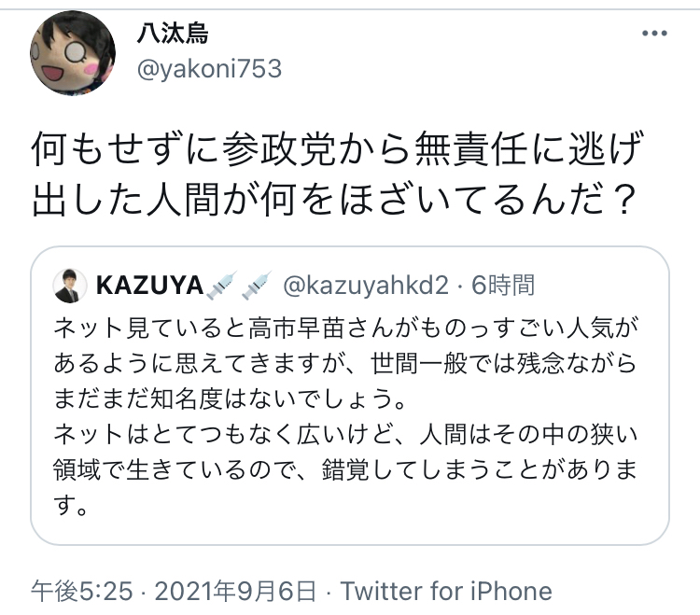Screen dimensions: 700x615
Task: Click the 八汰鳥 round profile avatar
Action: [73, 53]
